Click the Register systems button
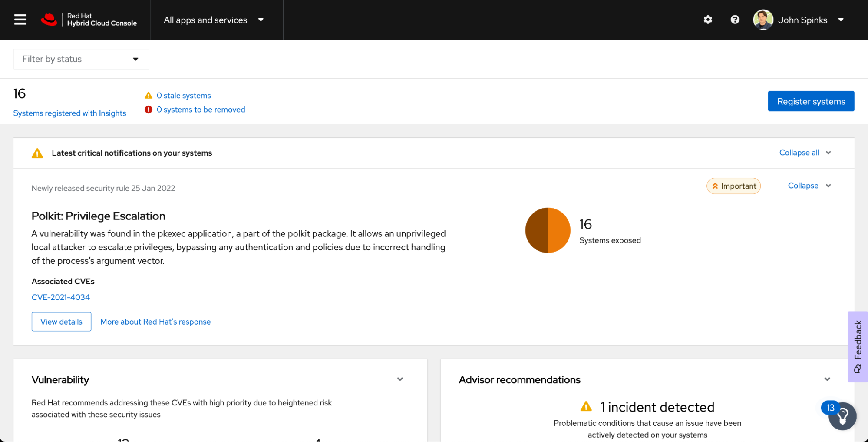868x442 pixels. (811, 101)
